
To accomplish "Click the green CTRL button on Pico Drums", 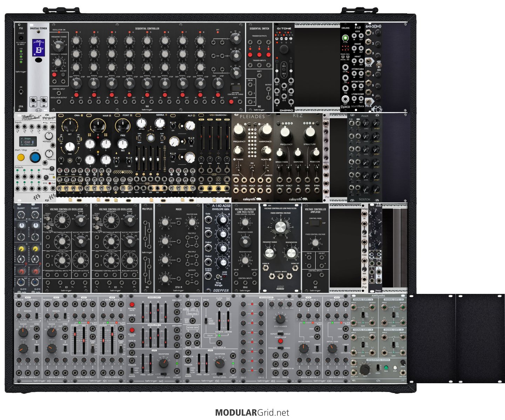I will pos(345,38).
